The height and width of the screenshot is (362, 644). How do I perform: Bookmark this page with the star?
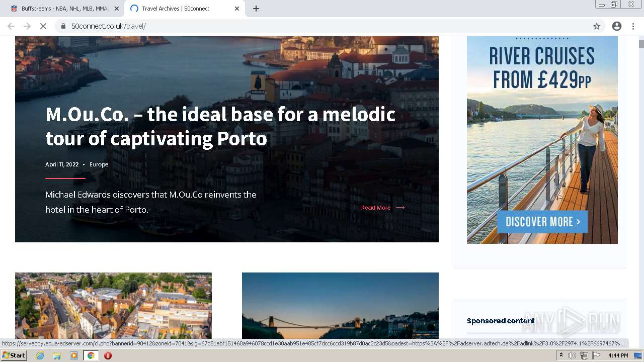point(597,26)
